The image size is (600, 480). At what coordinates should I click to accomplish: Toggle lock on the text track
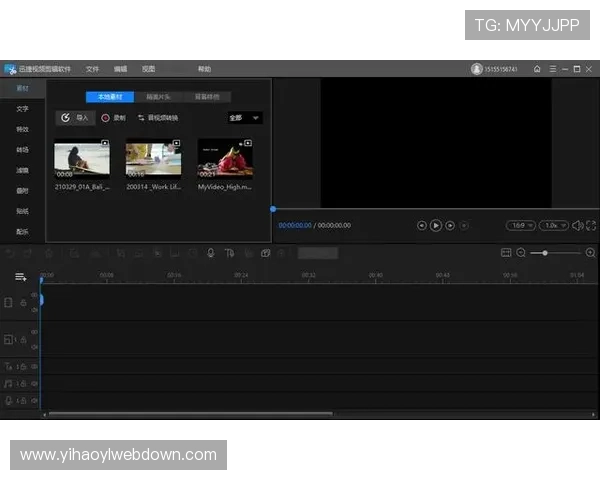click(x=24, y=367)
